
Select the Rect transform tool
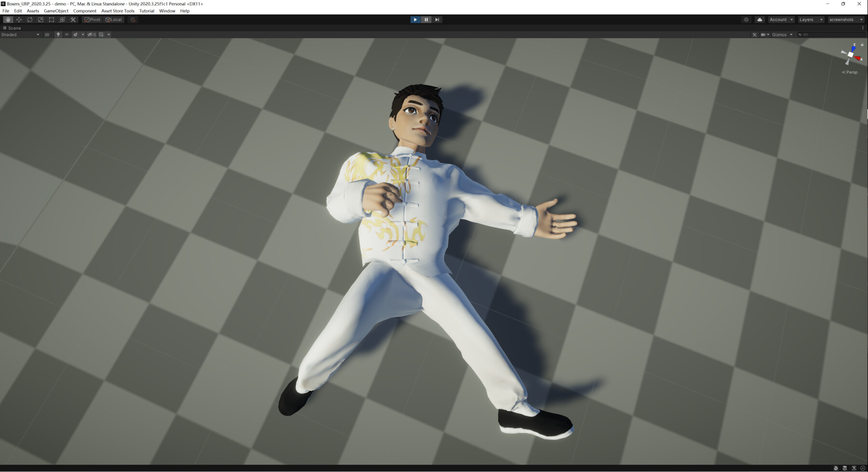click(x=52, y=20)
